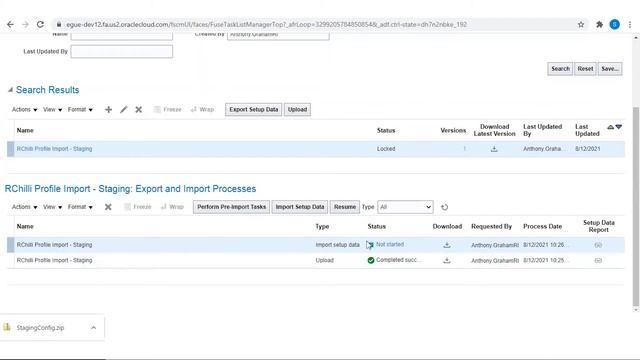Image resolution: width=640 pixels, height=360 pixels.
Task: Click Freeze in processes toolbar
Action: [x=138, y=207]
